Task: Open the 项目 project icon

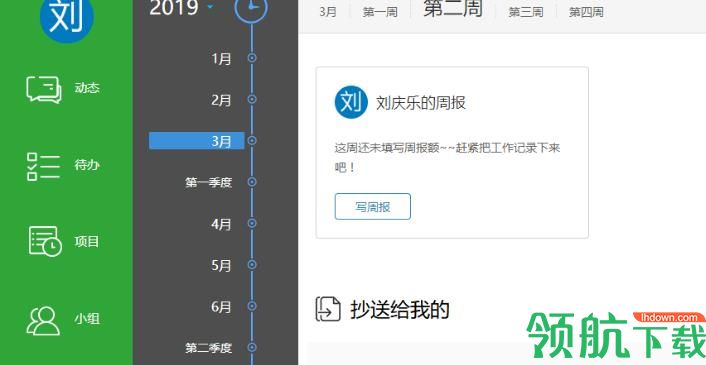Action: click(45, 242)
